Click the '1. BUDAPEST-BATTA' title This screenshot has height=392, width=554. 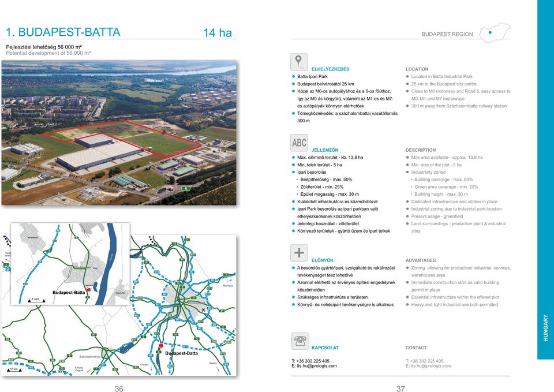click(63, 32)
